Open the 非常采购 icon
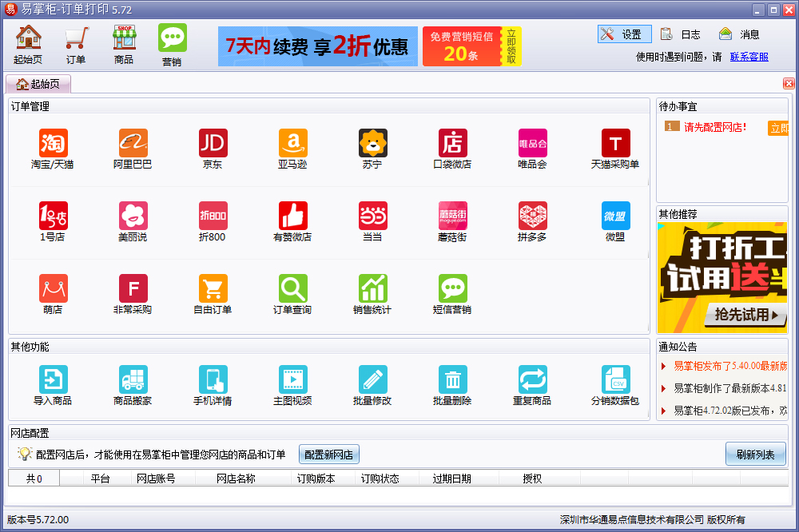The width and height of the screenshot is (799, 532). [133, 294]
